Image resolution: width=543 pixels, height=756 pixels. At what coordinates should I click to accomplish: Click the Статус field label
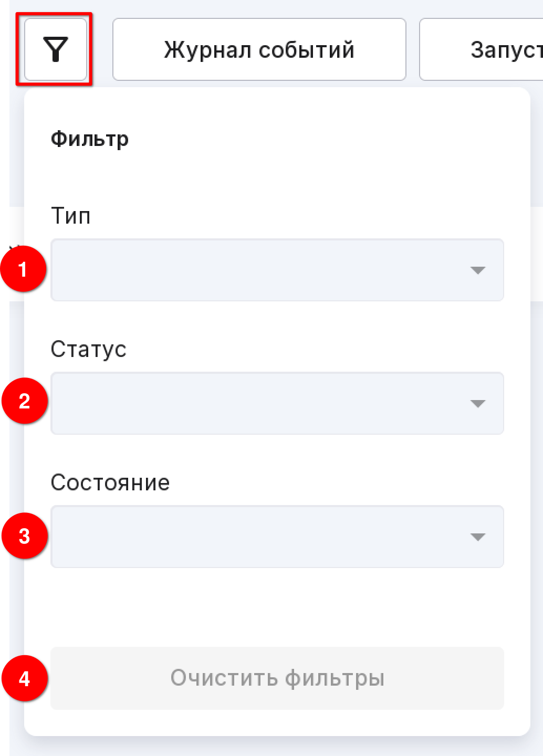coord(89,350)
